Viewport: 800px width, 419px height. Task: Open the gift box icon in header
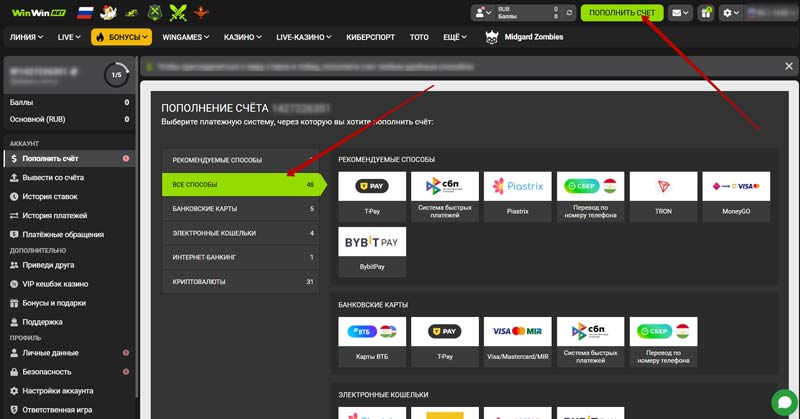706,13
